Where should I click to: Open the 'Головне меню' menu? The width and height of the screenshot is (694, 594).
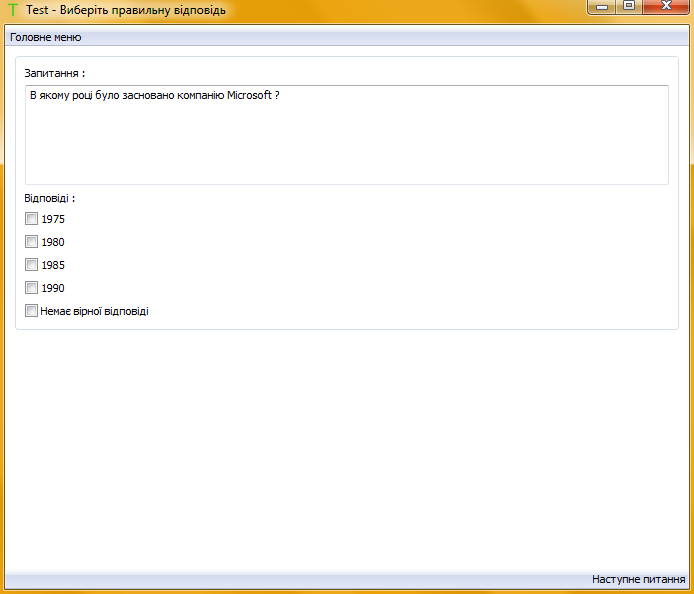(x=46, y=37)
